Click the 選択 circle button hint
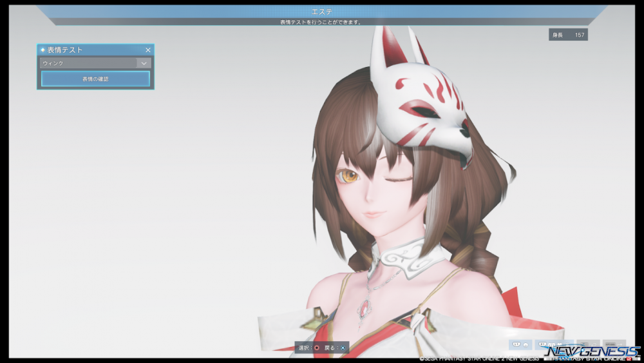 click(317, 348)
